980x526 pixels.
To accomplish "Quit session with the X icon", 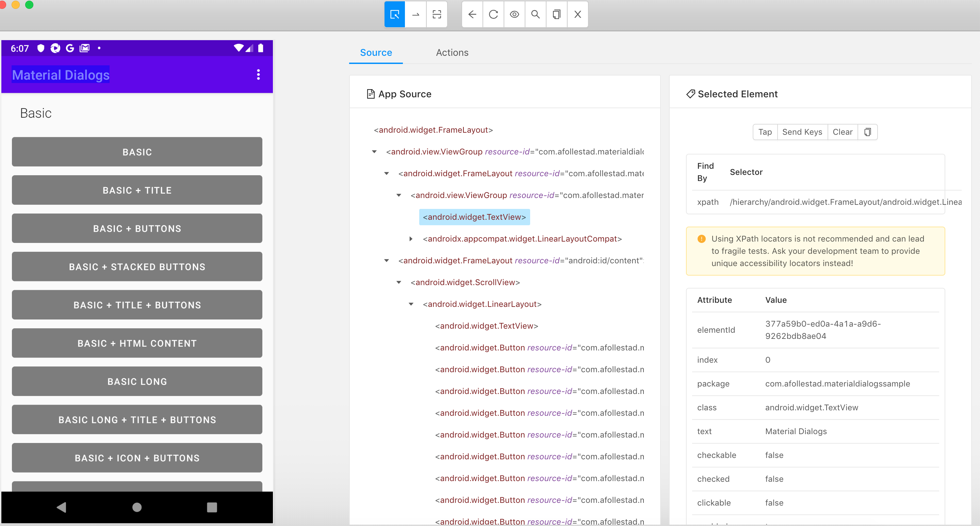I will coord(577,14).
